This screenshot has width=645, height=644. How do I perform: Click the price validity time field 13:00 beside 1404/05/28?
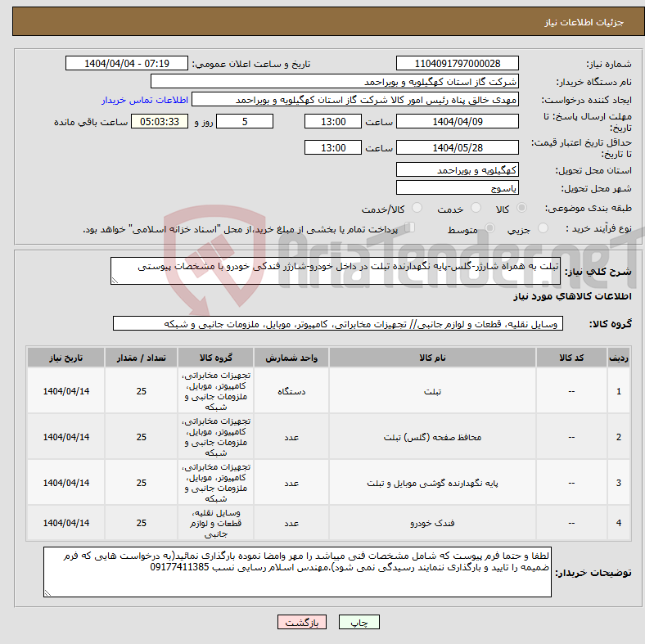click(x=333, y=147)
